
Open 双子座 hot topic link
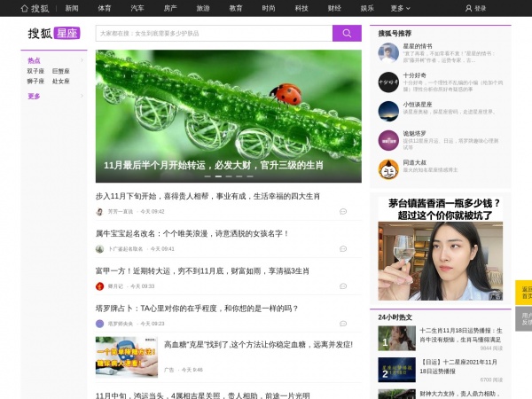[x=35, y=71]
